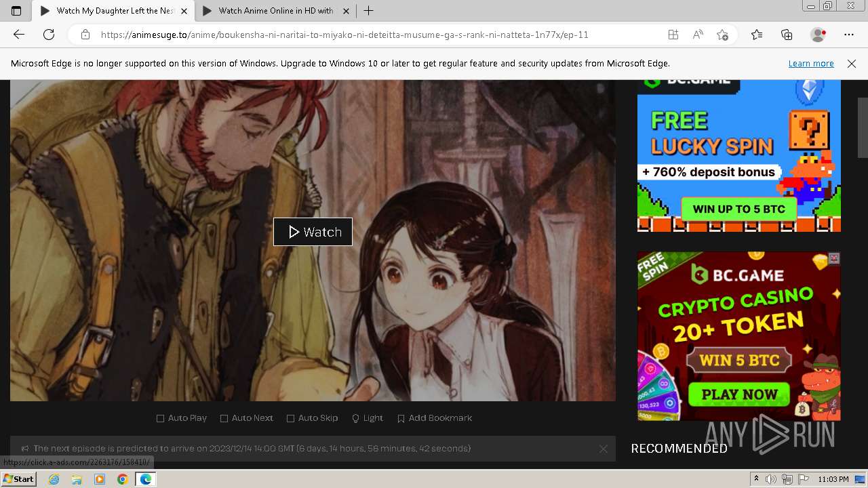Screen dimensions: 868x488
Task: Click the RECOMMENDED heading
Action: pos(679,449)
